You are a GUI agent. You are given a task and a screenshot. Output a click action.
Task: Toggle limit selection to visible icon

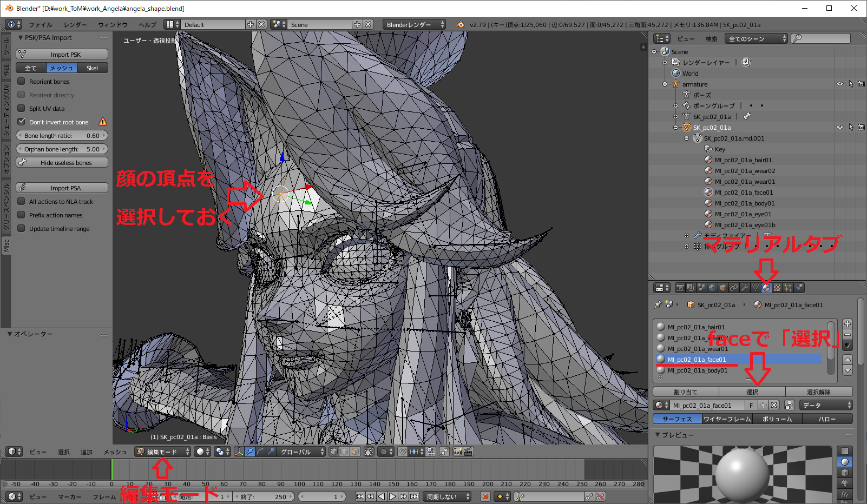369,452
